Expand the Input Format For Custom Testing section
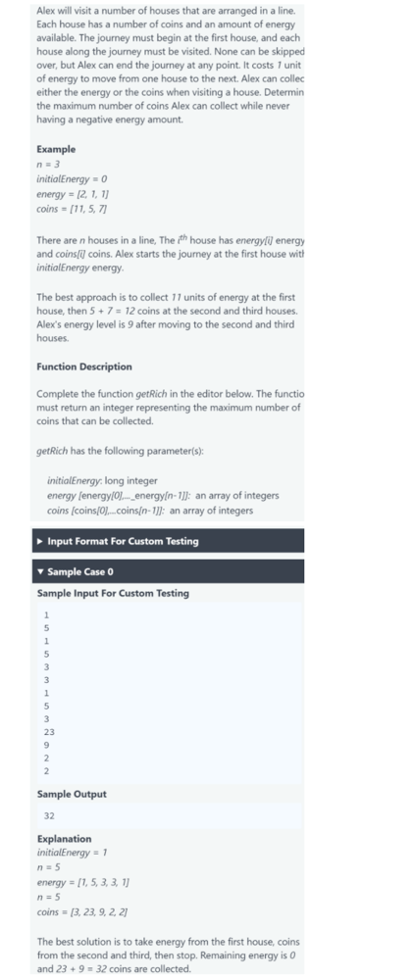This screenshot has width=413, height=980. (x=168, y=541)
